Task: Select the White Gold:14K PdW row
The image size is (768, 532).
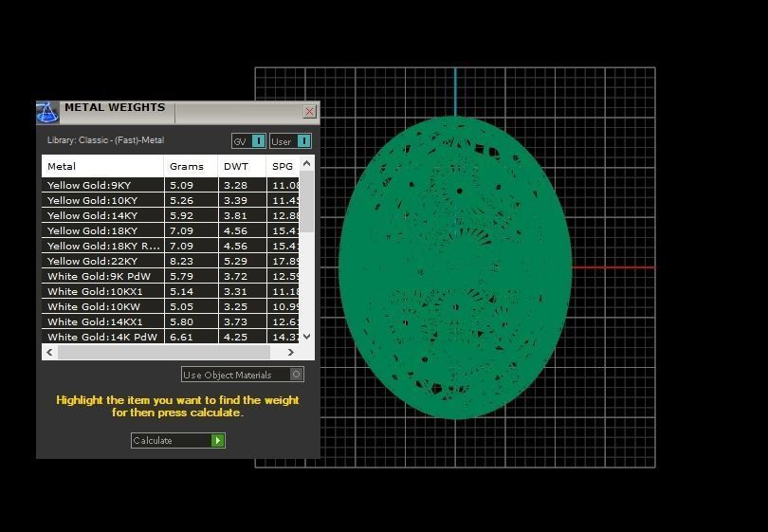Action: 171,337
